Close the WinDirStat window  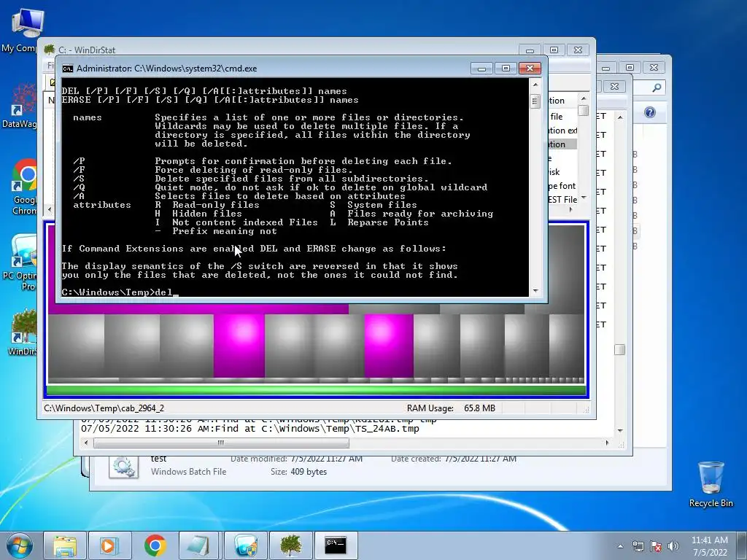pos(578,50)
